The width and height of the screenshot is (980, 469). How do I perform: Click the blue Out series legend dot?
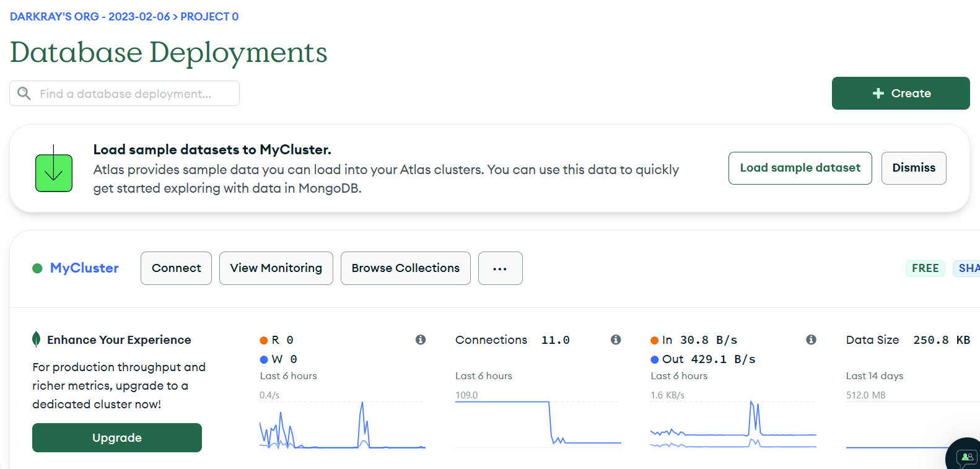click(x=655, y=359)
